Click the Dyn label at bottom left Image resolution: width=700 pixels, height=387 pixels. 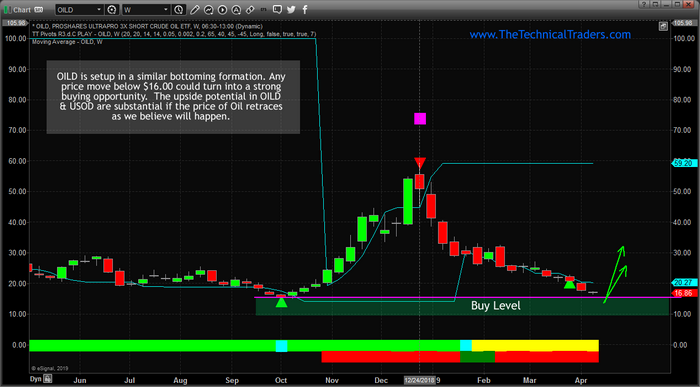35,379
